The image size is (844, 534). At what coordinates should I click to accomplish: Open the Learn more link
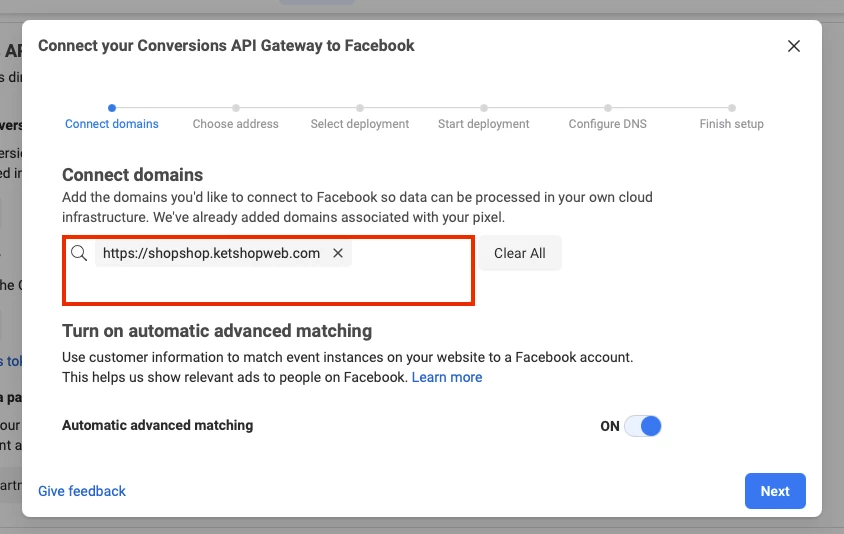click(447, 377)
